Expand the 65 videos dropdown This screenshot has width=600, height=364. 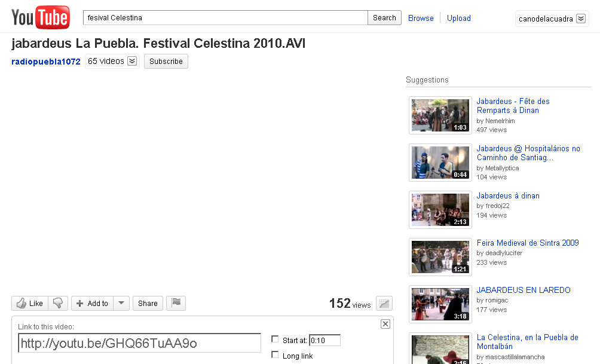[x=132, y=61]
